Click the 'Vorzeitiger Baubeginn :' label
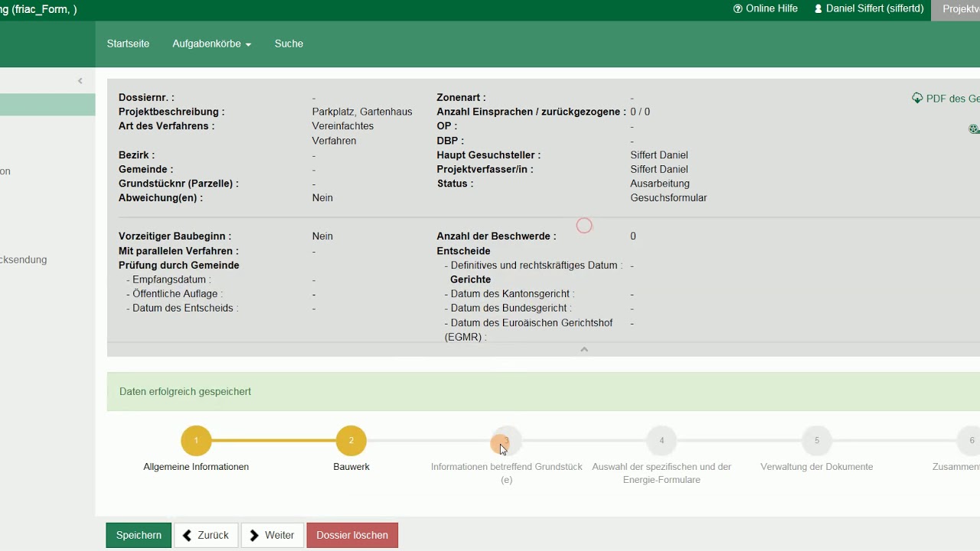The width and height of the screenshot is (980, 551). pyautogui.click(x=175, y=236)
